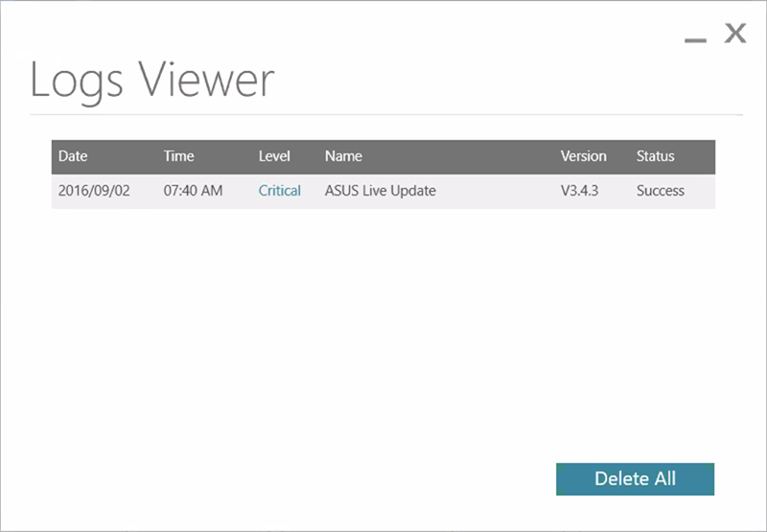The width and height of the screenshot is (767, 532).
Task: Sort by the Date column header
Action: (x=73, y=156)
